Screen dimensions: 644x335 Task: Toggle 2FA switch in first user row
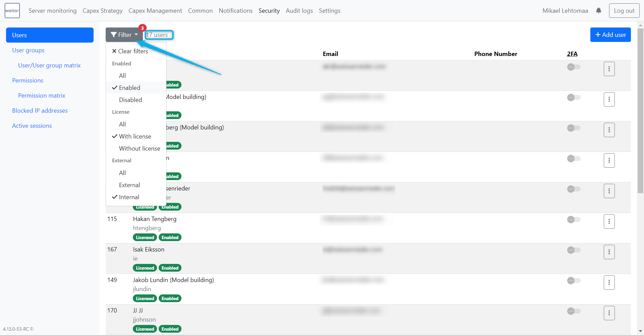(x=574, y=67)
